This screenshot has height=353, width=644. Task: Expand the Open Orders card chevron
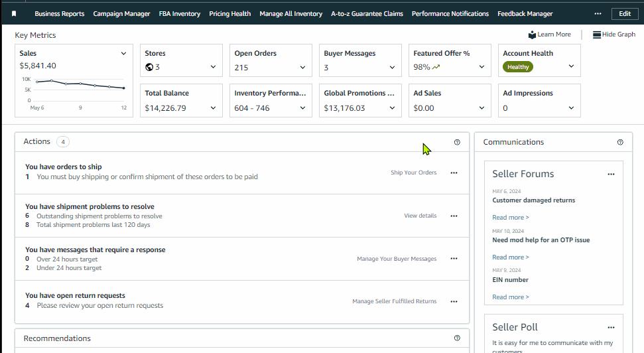(x=302, y=67)
